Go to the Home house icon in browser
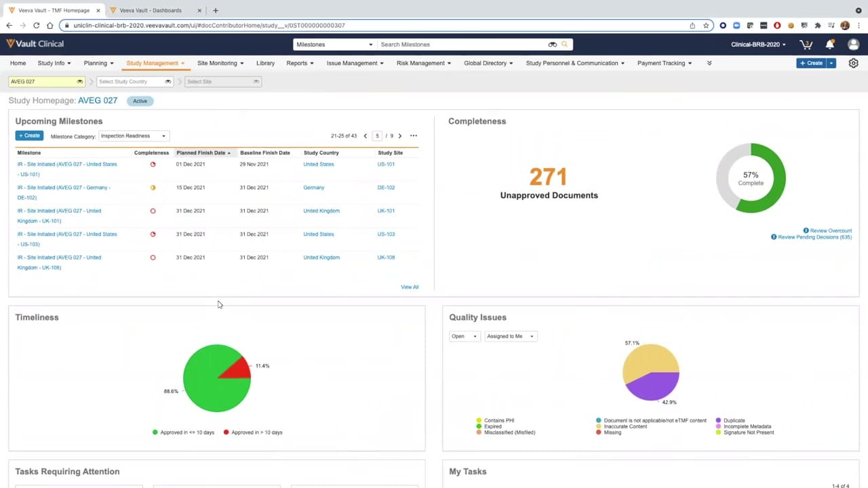868x488 pixels. (x=50, y=25)
